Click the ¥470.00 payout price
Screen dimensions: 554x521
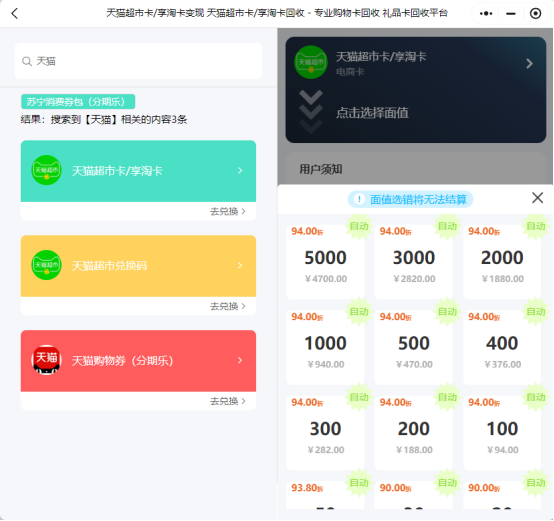click(414, 364)
